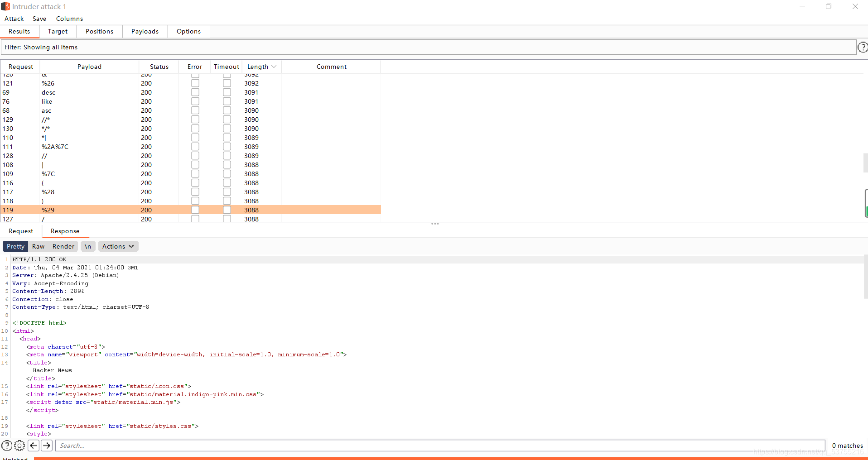Minimize the Intruder attack window

pos(802,6)
